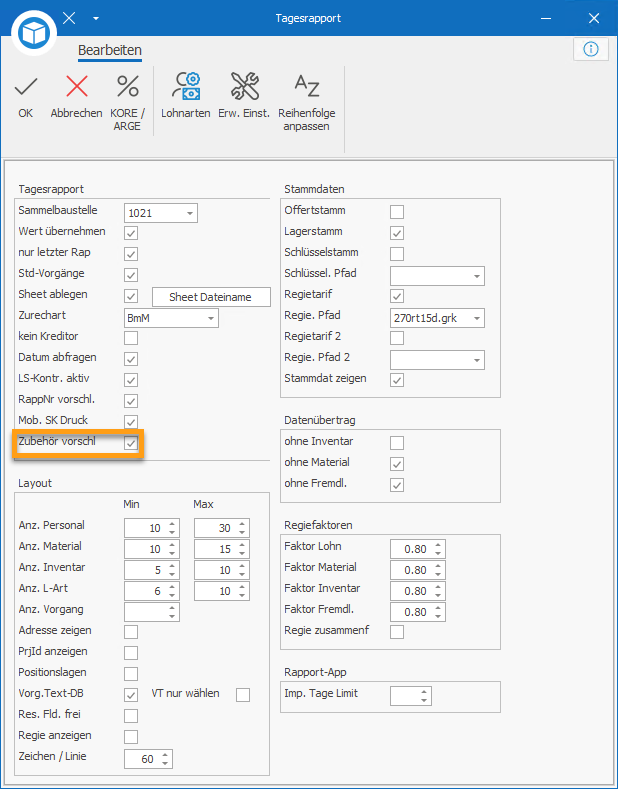
Task: Toggle ohne Material checkbox
Action: click(x=397, y=463)
